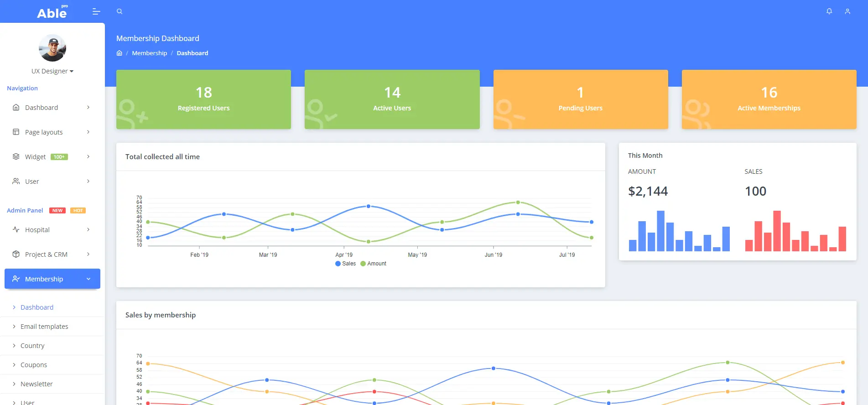Expand the Hospital menu chevron
868x405 pixels.
click(88, 229)
